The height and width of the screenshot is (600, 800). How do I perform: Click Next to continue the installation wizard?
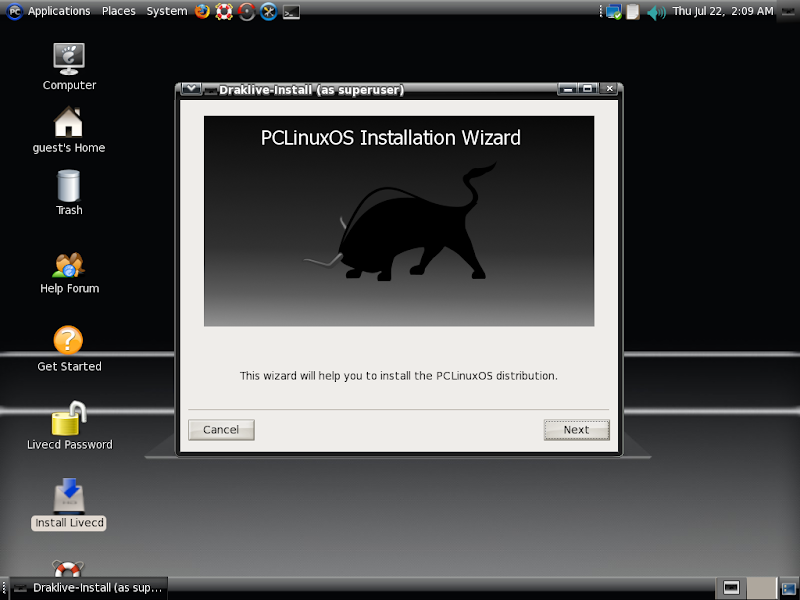(x=576, y=429)
